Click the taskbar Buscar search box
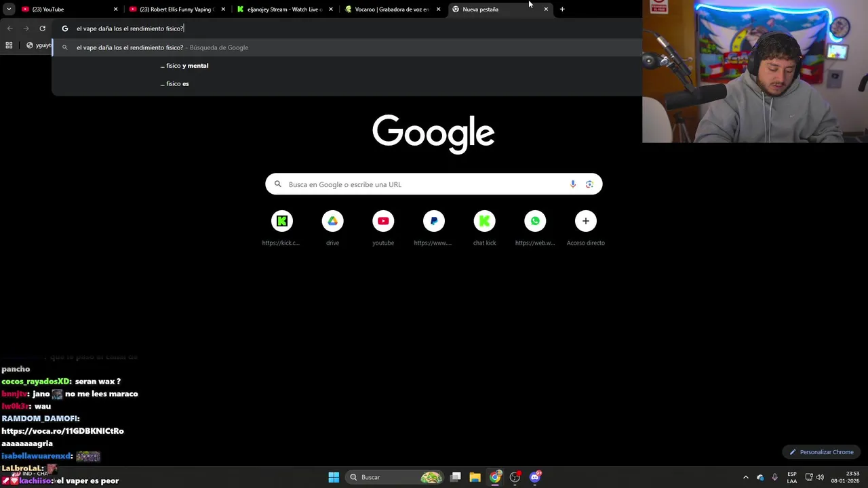This screenshot has height=488, width=868. point(395,477)
